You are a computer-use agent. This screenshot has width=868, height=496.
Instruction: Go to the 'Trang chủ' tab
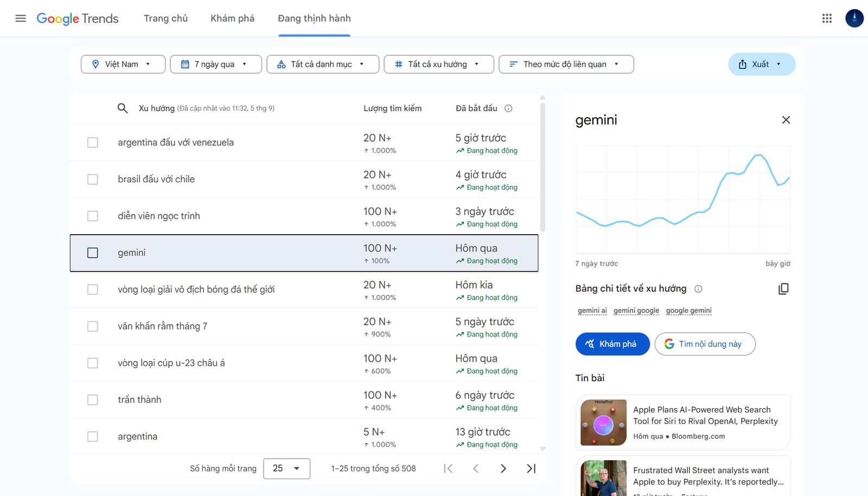[165, 18]
